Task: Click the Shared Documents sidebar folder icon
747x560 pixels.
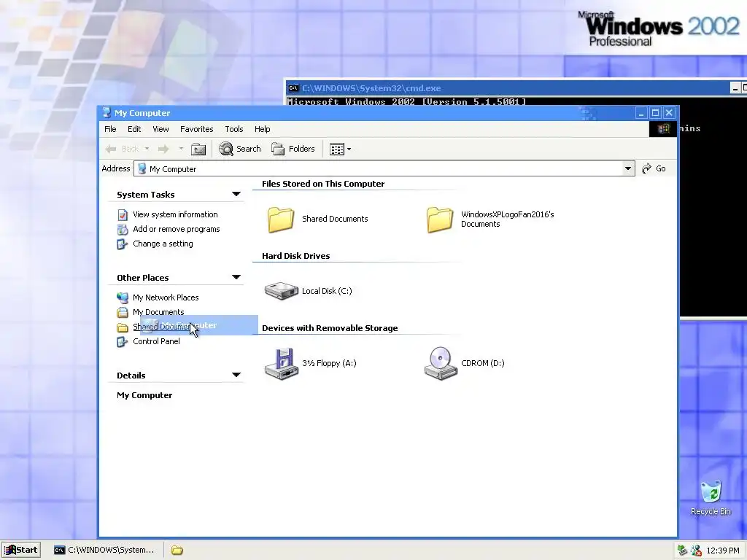Action: (x=123, y=327)
